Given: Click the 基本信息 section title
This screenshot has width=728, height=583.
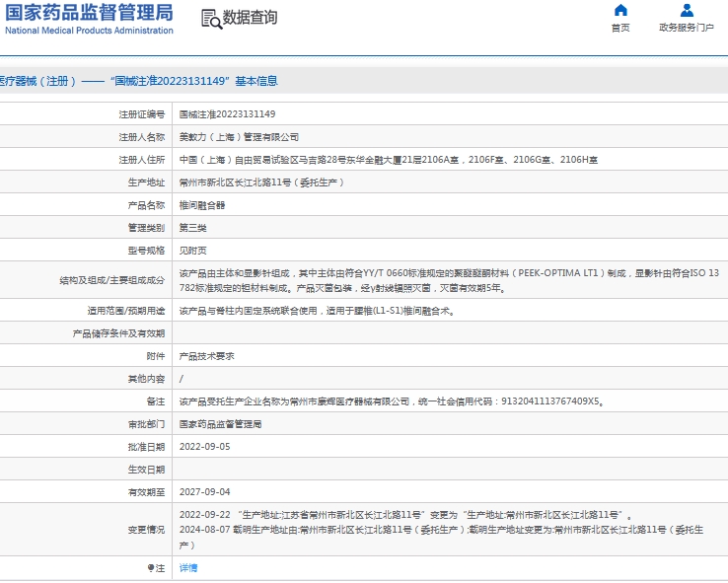Looking at the screenshot, I should pos(256,81).
